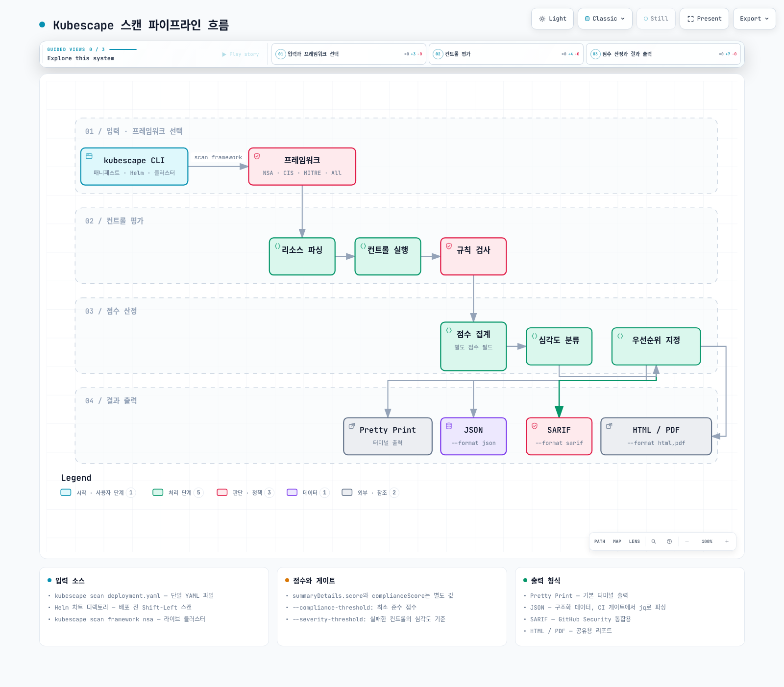Select guided view 03 점수 산정과 결과 출력
Screen dimensions: 784x687
coord(663,54)
